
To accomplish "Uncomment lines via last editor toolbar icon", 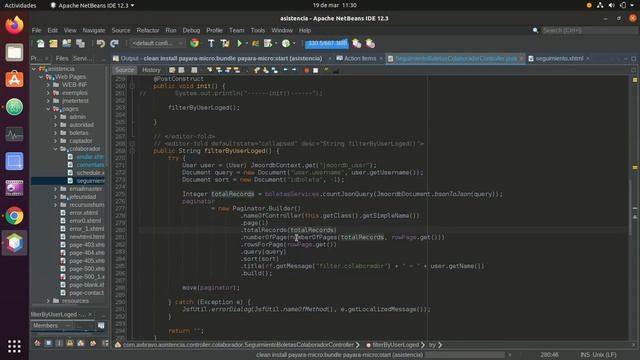I will click(x=336, y=71).
